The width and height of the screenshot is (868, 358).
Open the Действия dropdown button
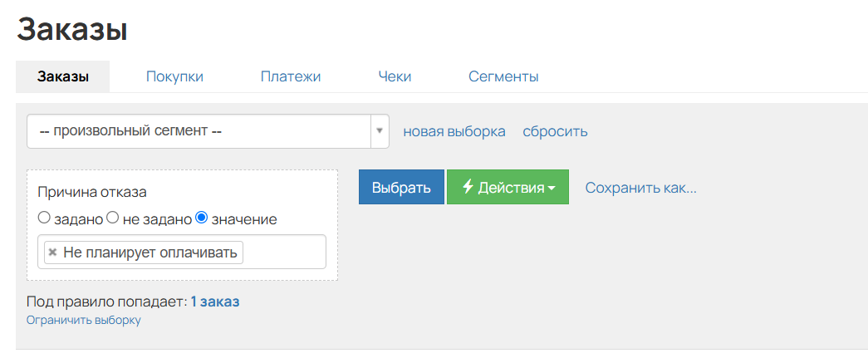pyautogui.click(x=508, y=187)
